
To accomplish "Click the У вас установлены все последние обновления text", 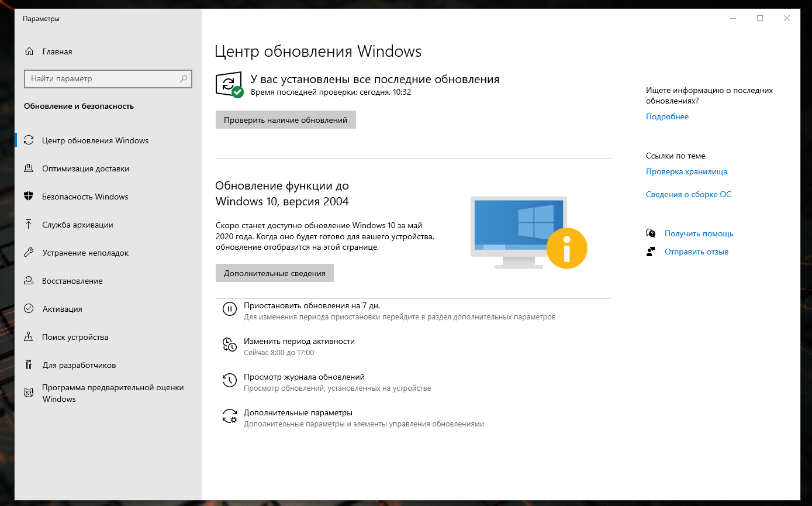I will (x=375, y=80).
